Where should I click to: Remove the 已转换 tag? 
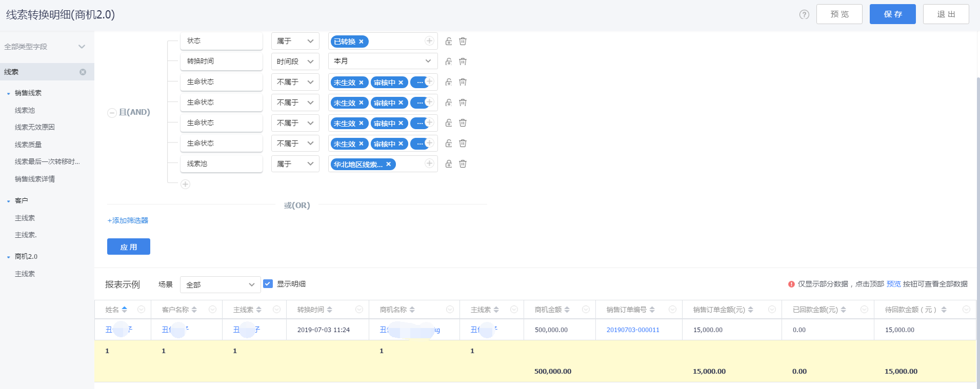(361, 42)
